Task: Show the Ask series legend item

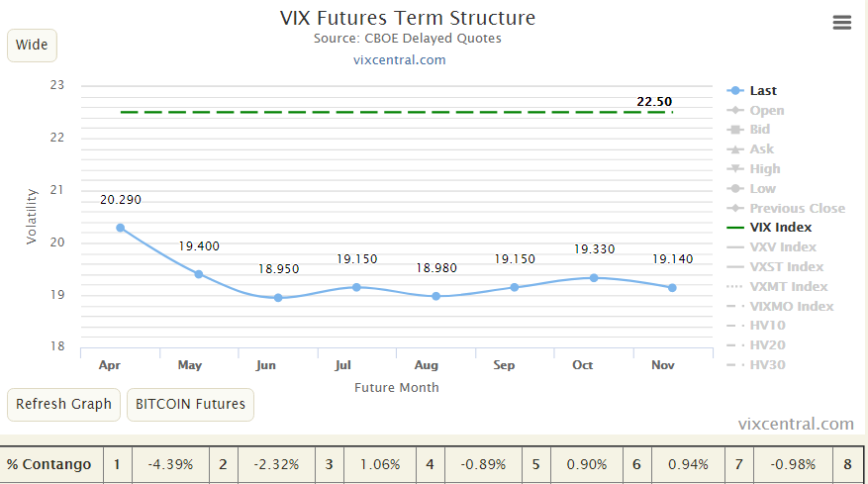Action: click(x=761, y=149)
